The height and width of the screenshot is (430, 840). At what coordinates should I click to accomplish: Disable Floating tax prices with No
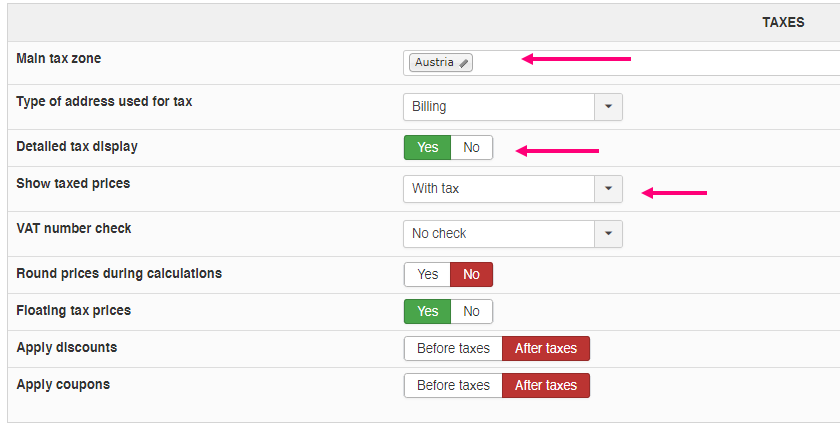[471, 311]
